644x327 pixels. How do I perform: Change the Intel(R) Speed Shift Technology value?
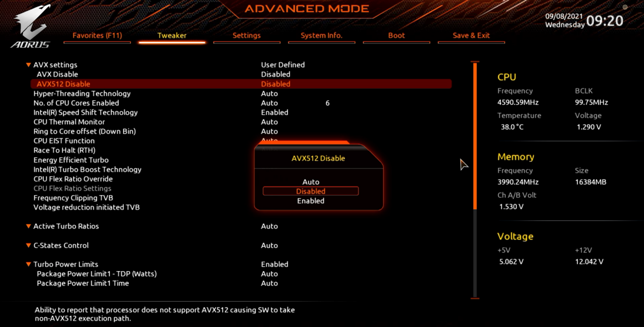click(274, 112)
